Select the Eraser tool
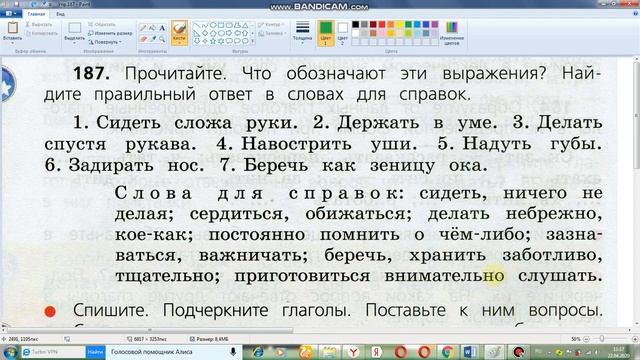 143,39
